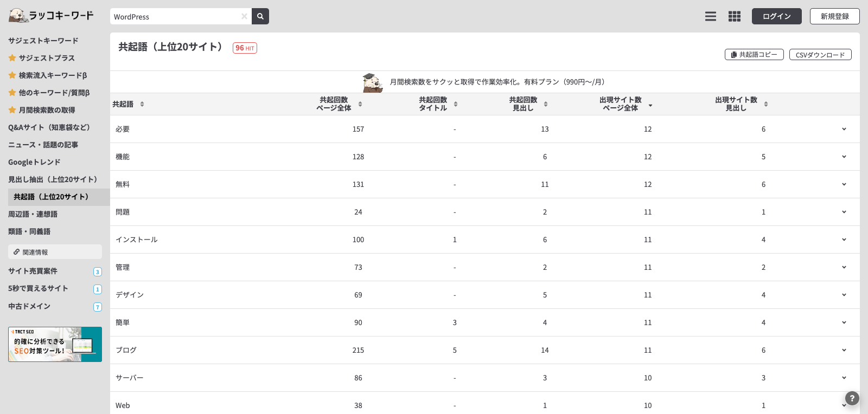Open the hamburger menu icon
The height and width of the screenshot is (414, 868).
pos(711,16)
